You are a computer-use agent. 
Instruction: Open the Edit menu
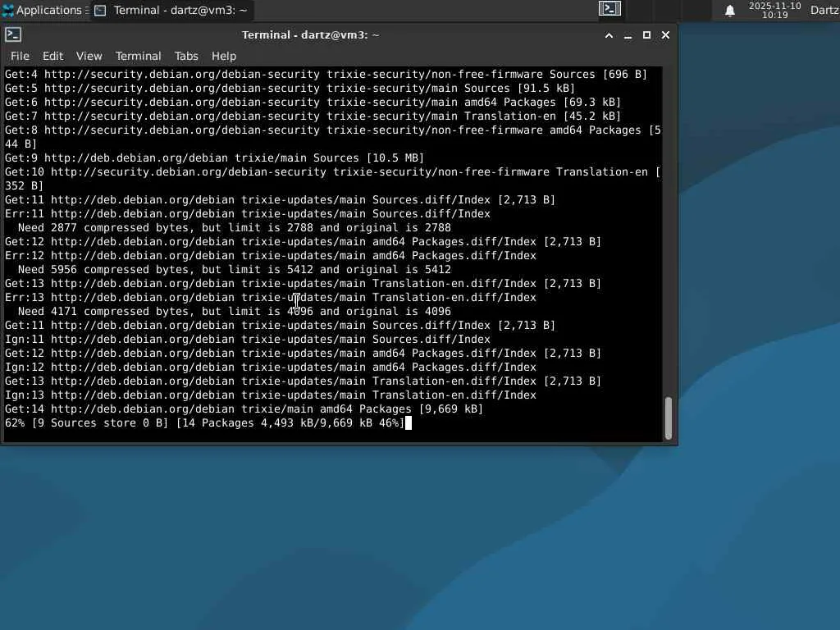pyautogui.click(x=53, y=57)
